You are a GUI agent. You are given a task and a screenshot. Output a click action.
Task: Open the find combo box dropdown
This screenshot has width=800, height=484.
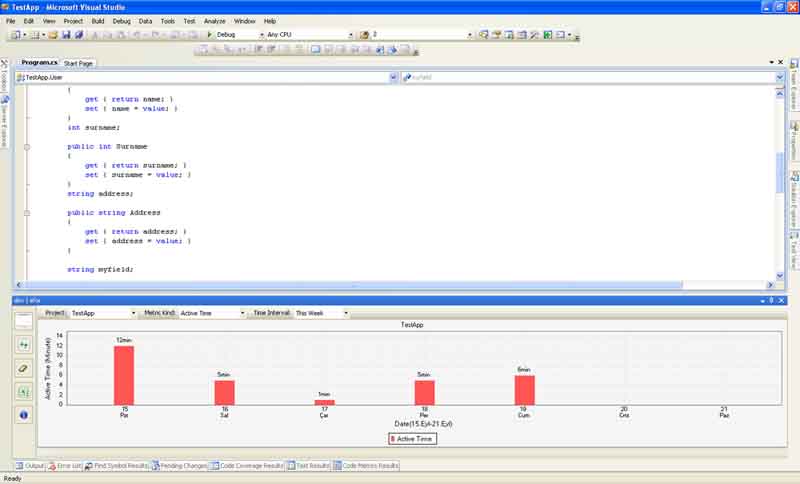(469, 35)
